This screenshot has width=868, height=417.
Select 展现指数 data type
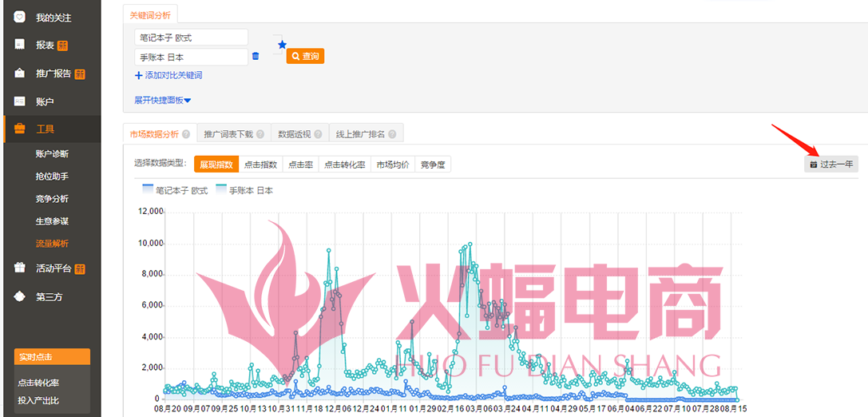click(216, 164)
